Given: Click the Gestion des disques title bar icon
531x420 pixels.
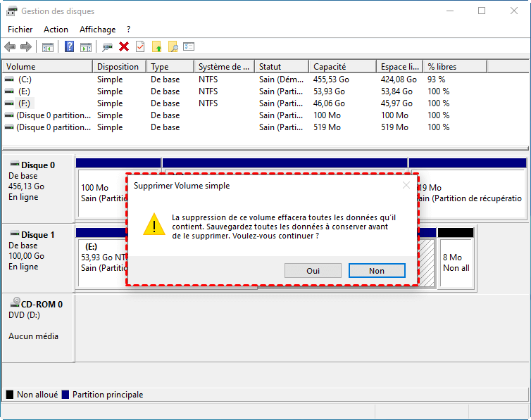Looking at the screenshot, I should [x=11, y=11].
